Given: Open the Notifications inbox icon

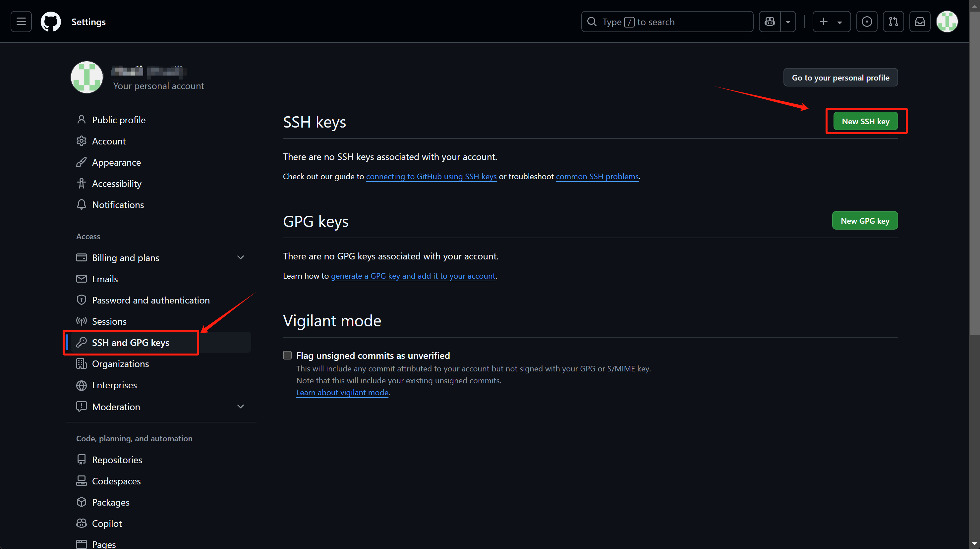Looking at the screenshot, I should [920, 22].
